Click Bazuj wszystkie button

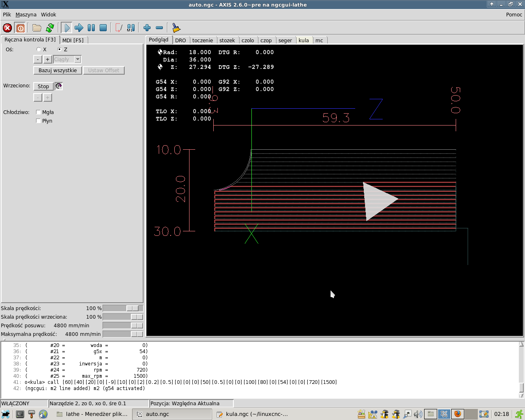[x=57, y=71]
